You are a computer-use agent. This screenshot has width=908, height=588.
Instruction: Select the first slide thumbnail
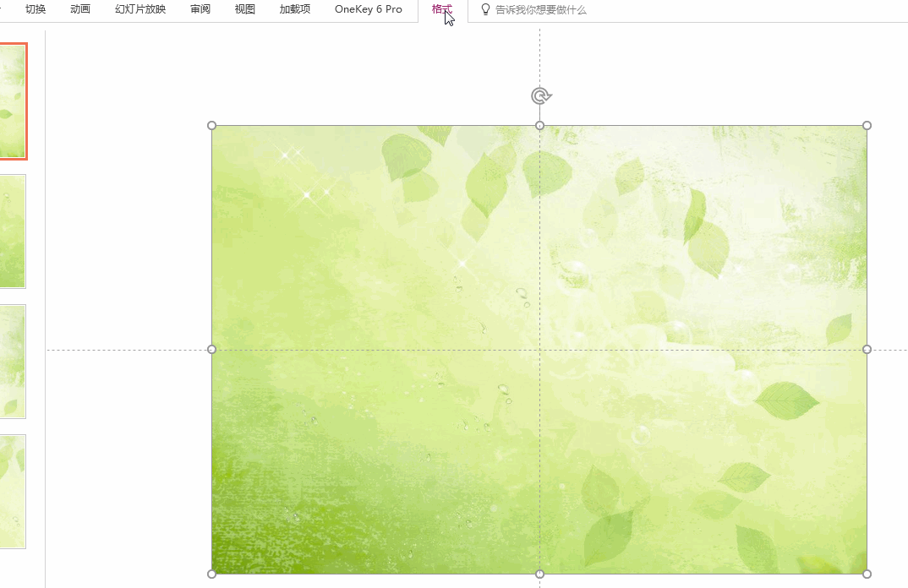coord(13,101)
